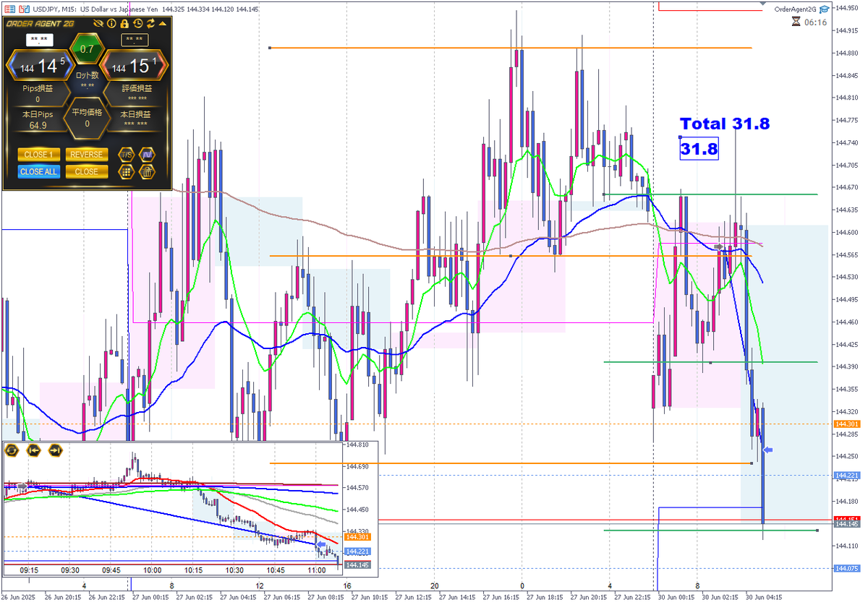Click the gold CLOSE button

pyautogui.click(x=87, y=171)
